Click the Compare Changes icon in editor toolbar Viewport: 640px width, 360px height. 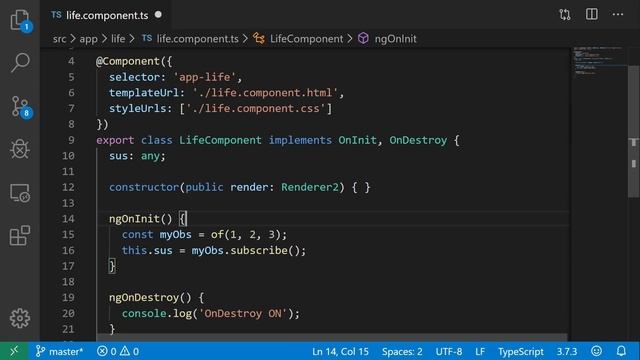tap(565, 15)
